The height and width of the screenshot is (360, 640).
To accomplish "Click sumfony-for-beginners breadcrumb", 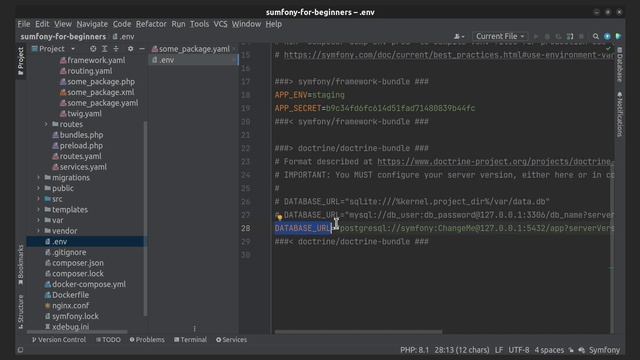I will coord(63,36).
